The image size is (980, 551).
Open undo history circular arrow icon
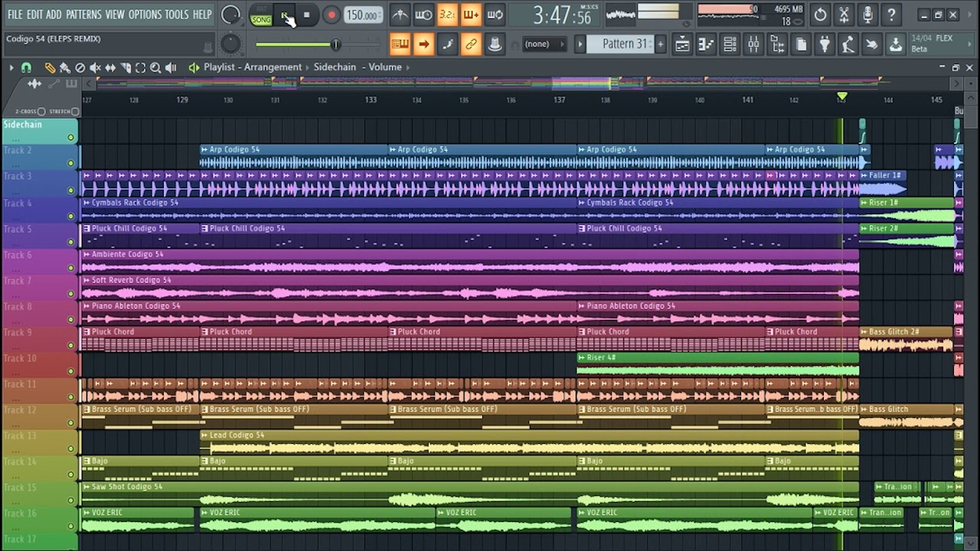pyautogui.click(x=820, y=15)
